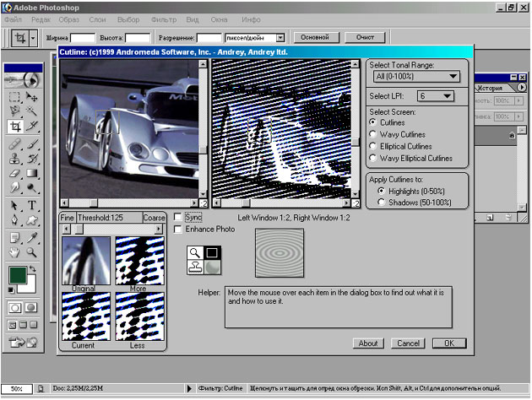Swap foreground and background colors
The image size is (532, 400).
33,269
